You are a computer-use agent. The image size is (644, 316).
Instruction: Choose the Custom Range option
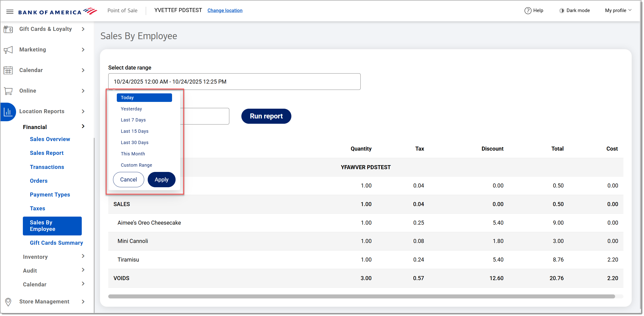click(x=136, y=165)
